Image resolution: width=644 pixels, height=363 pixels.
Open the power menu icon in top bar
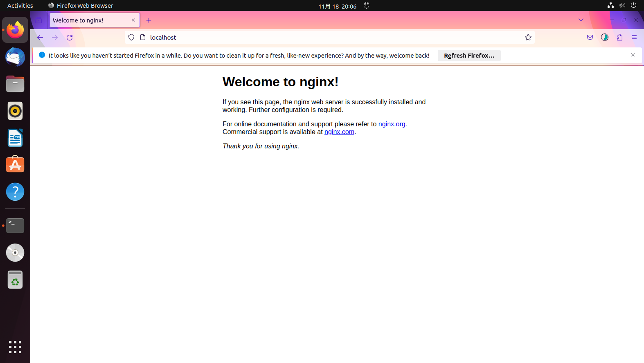[x=633, y=5]
